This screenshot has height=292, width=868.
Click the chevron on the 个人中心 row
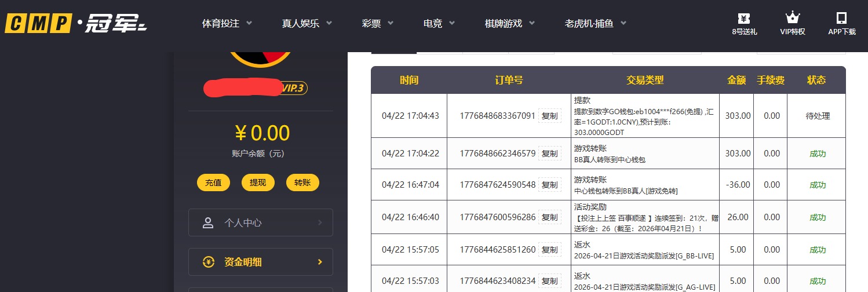pyautogui.click(x=320, y=222)
